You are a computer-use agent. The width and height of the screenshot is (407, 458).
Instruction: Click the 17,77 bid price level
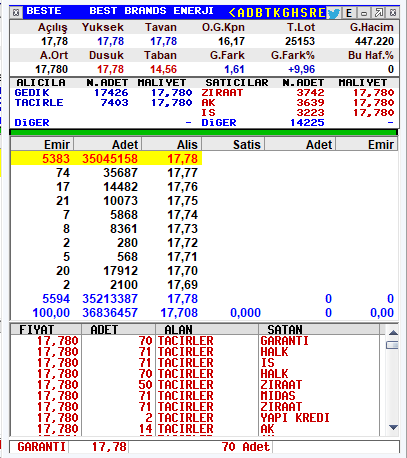pos(183,173)
